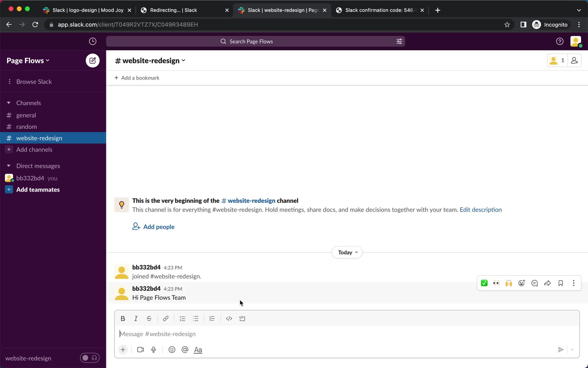Open the #website-redesign channel menu
The height and width of the screenshot is (368, 588).
tap(149, 60)
